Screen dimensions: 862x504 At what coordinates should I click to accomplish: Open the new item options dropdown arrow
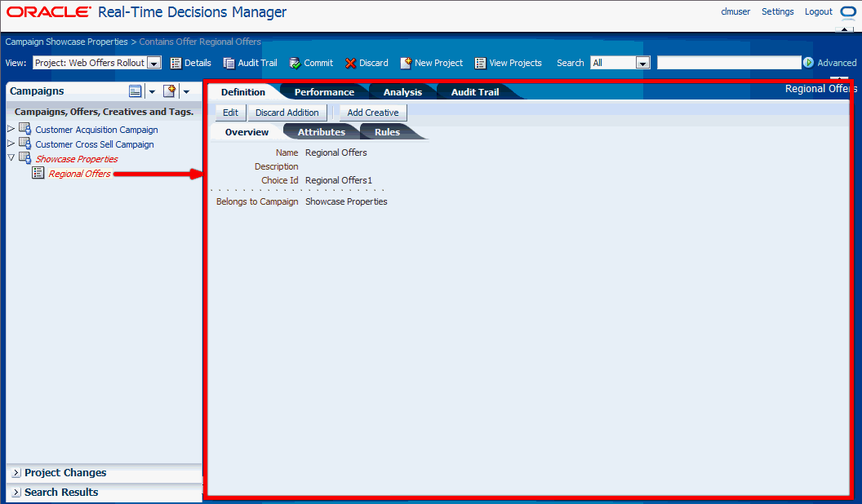point(186,91)
